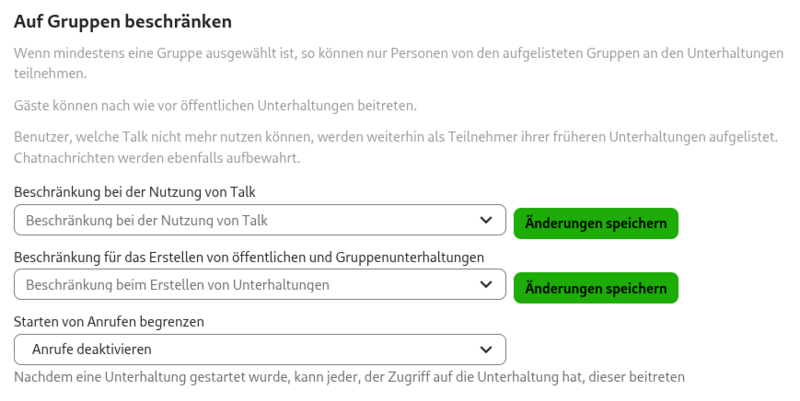Click chevron arrow beside "Anrufe deaktivieren"
Image resolution: width=800 pixels, height=401 pixels.
pos(486,349)
